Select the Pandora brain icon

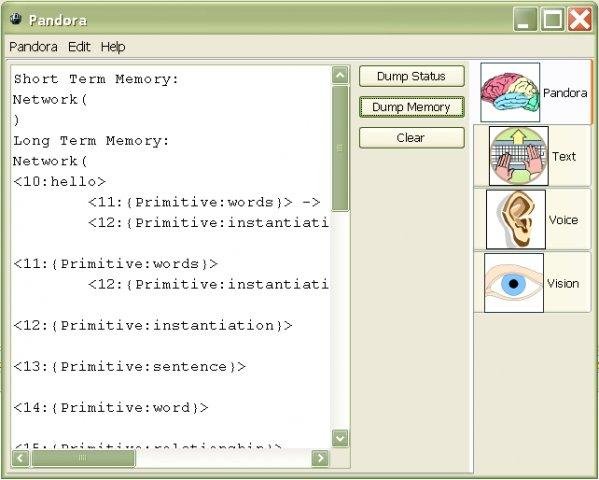510,92
